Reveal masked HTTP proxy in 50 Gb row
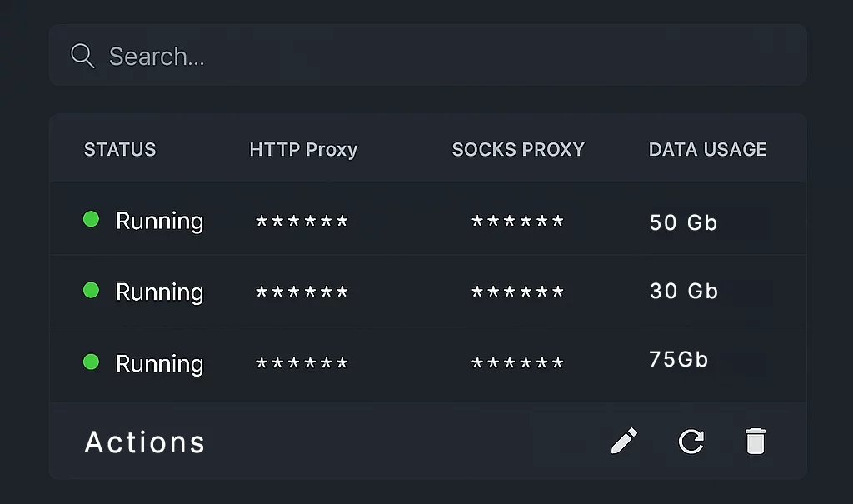Viewport: 853px width, 504px height. 302,222
